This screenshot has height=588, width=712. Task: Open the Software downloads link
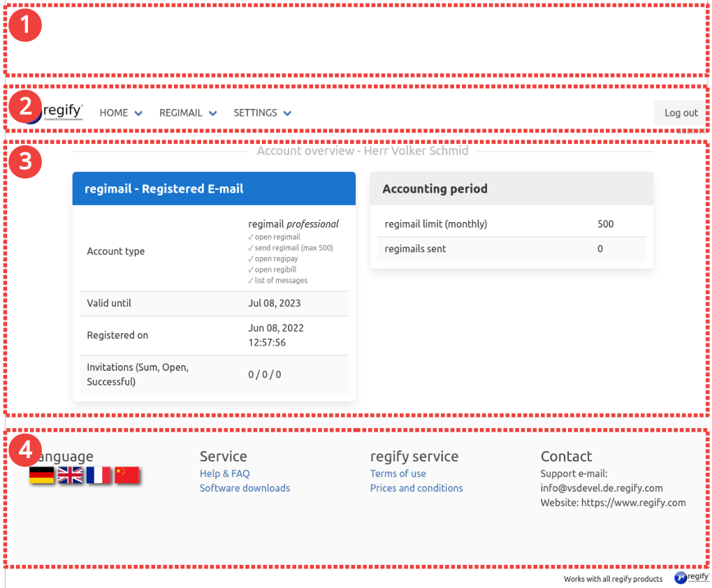[245, 487]
